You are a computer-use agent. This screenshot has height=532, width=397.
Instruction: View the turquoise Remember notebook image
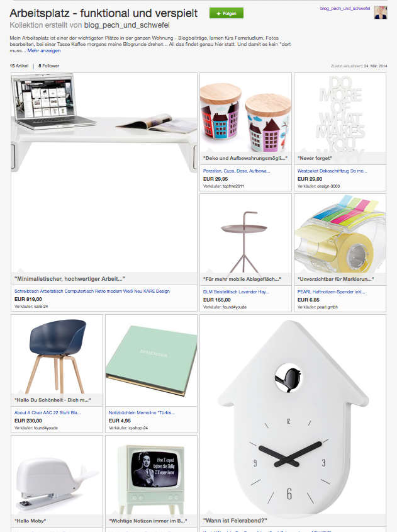pyautogui.click(x=151, y=360)
